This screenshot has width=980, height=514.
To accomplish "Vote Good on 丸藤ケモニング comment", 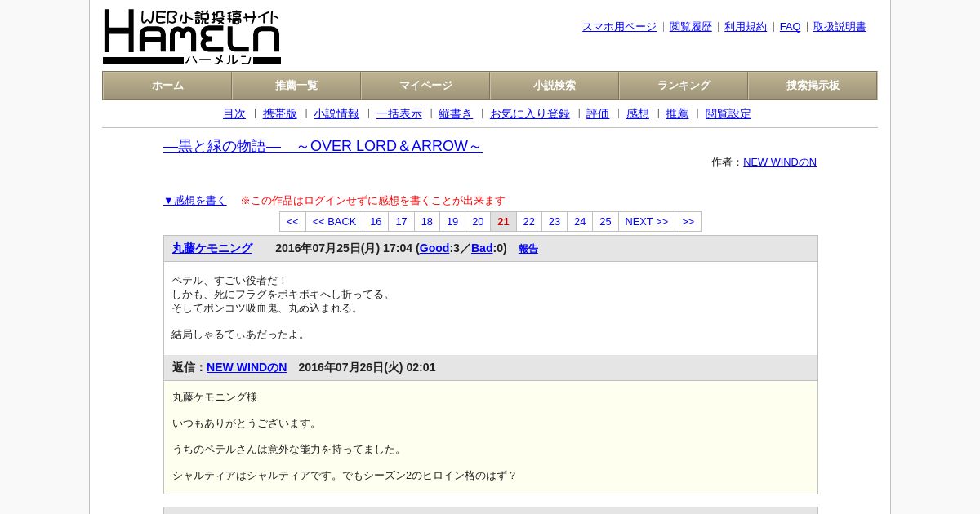I will click(x=434, y=248).
